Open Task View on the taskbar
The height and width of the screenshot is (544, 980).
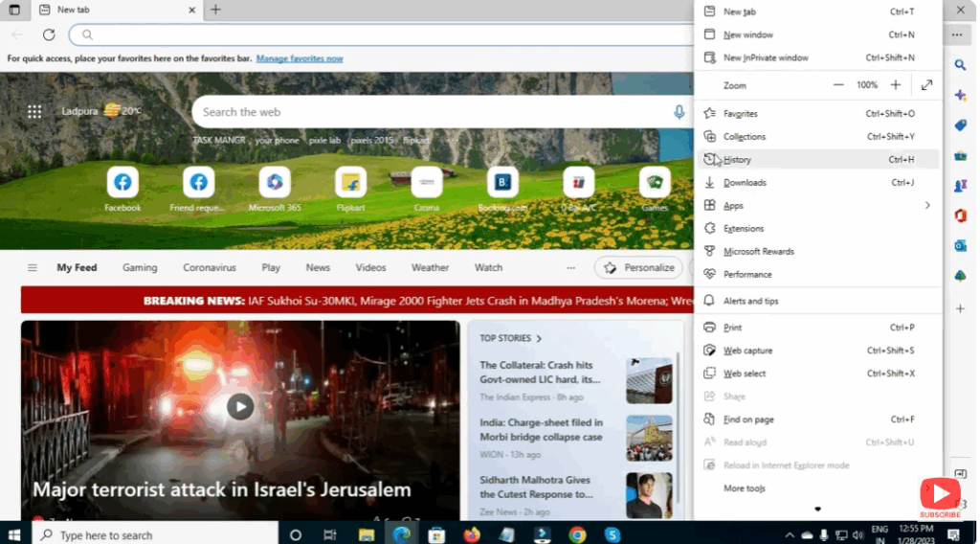(x=329, y=534)
